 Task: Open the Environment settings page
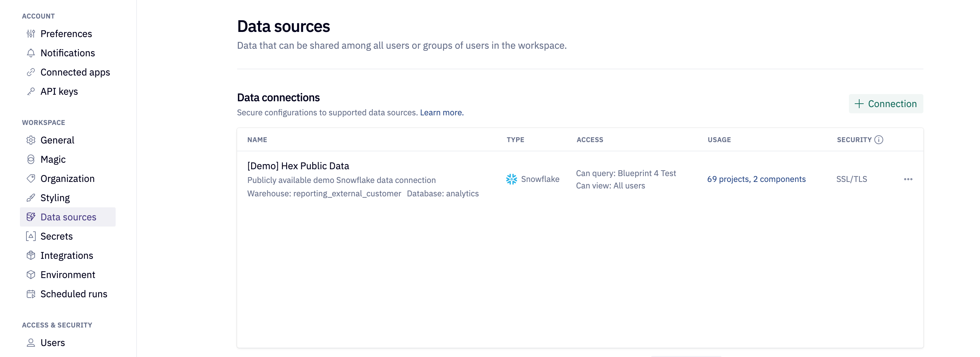[68, 275]
